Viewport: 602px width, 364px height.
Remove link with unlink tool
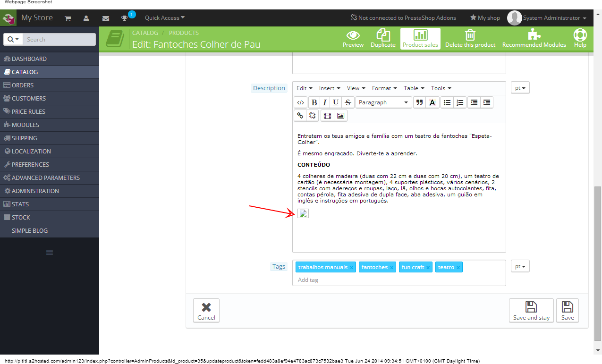312,115
